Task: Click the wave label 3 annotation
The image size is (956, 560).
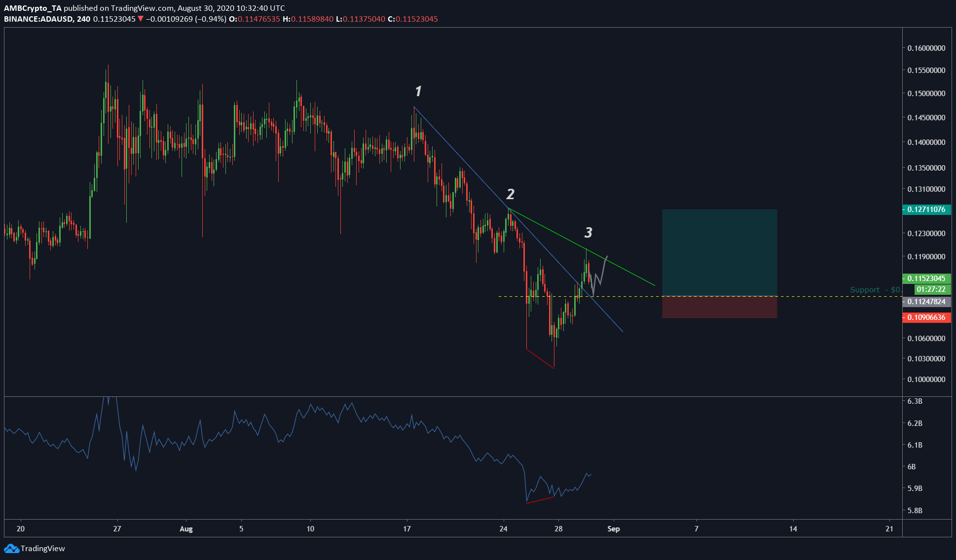Action: [588, 233]
